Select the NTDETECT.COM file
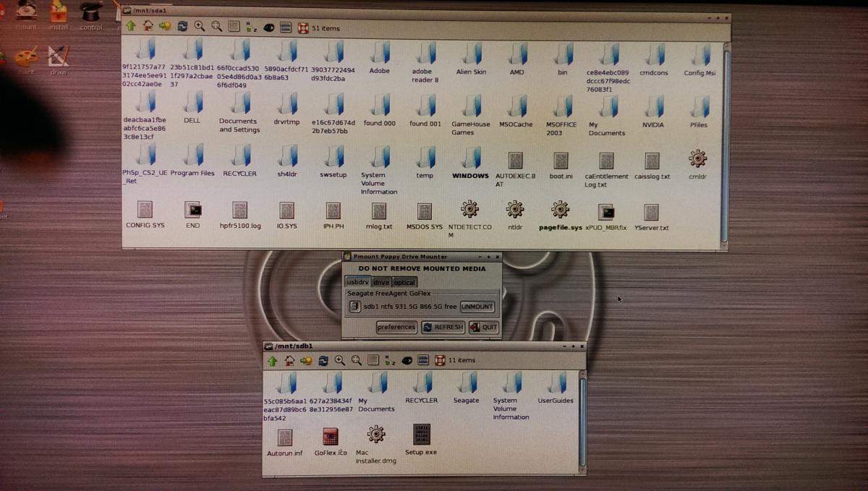The image size is (868, 491). 469,220
